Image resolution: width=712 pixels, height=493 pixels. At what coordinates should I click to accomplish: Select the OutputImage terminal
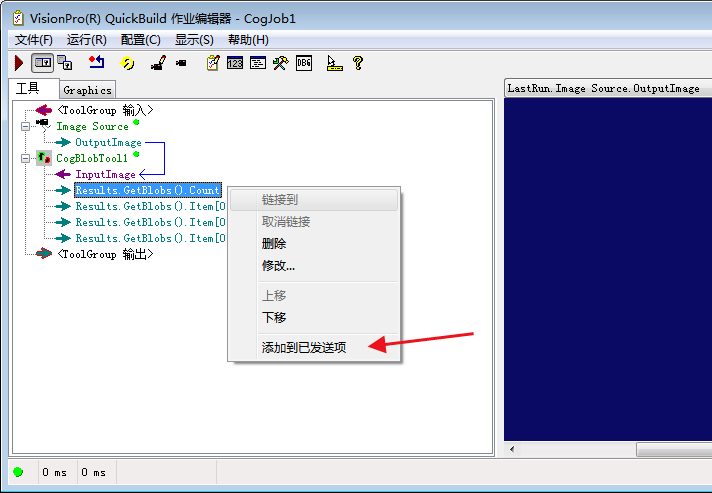[108, 143]
